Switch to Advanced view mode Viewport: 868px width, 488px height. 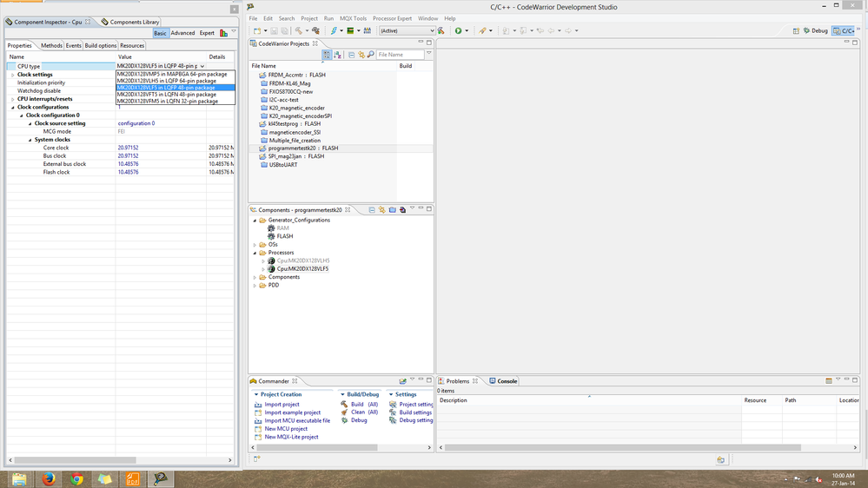(182, 33)
